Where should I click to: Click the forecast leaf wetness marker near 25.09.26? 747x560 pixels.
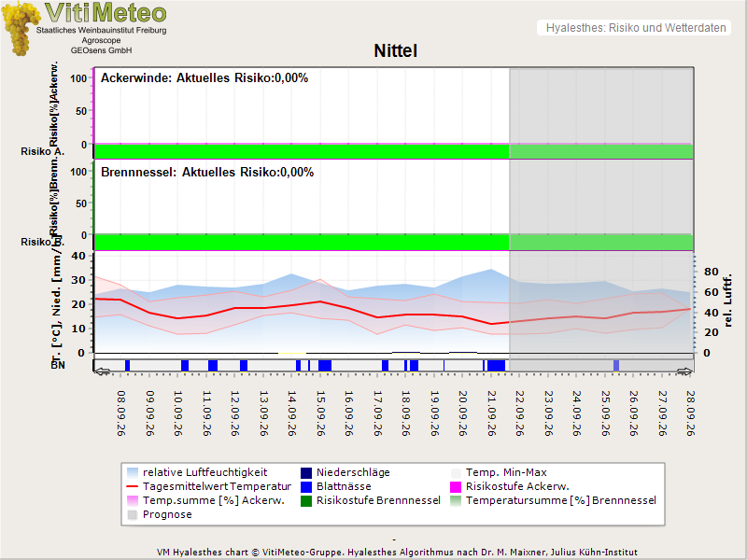[x=616, y=366]
